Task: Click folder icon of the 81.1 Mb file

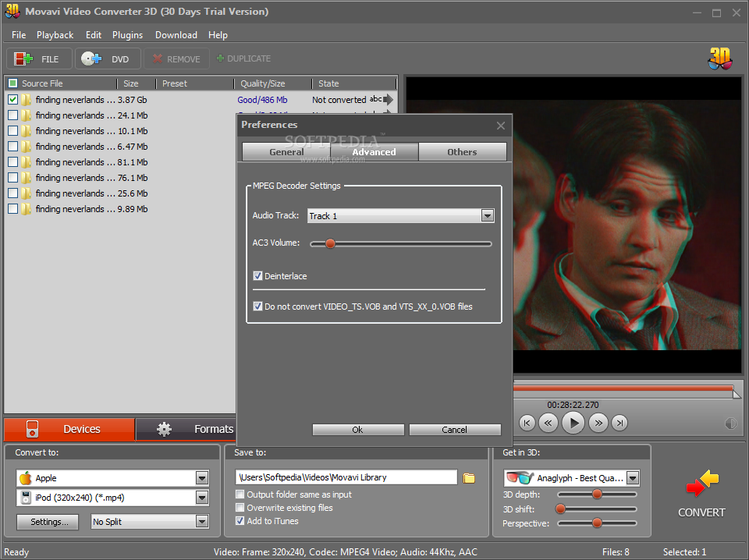Action: click(27, 162)
